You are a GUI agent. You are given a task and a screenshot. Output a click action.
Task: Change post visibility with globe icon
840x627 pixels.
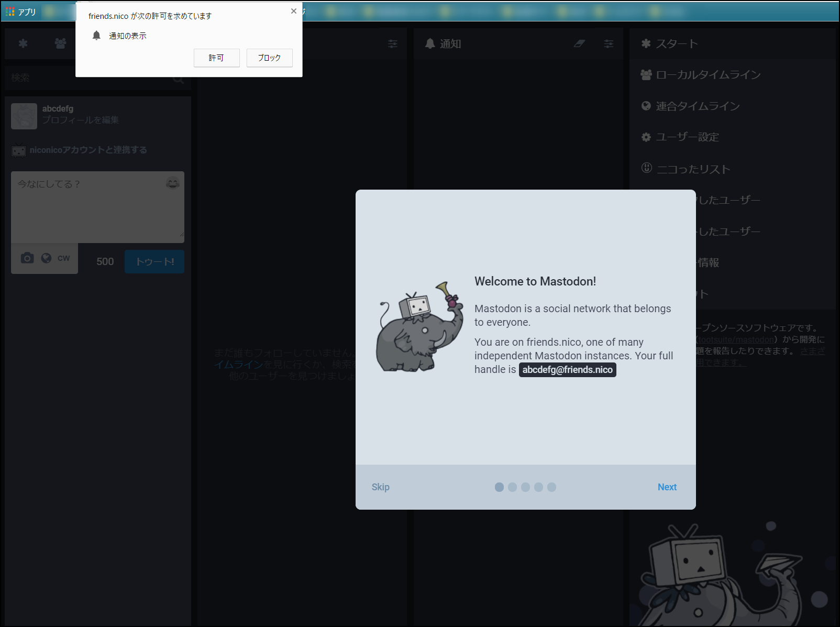46,258
